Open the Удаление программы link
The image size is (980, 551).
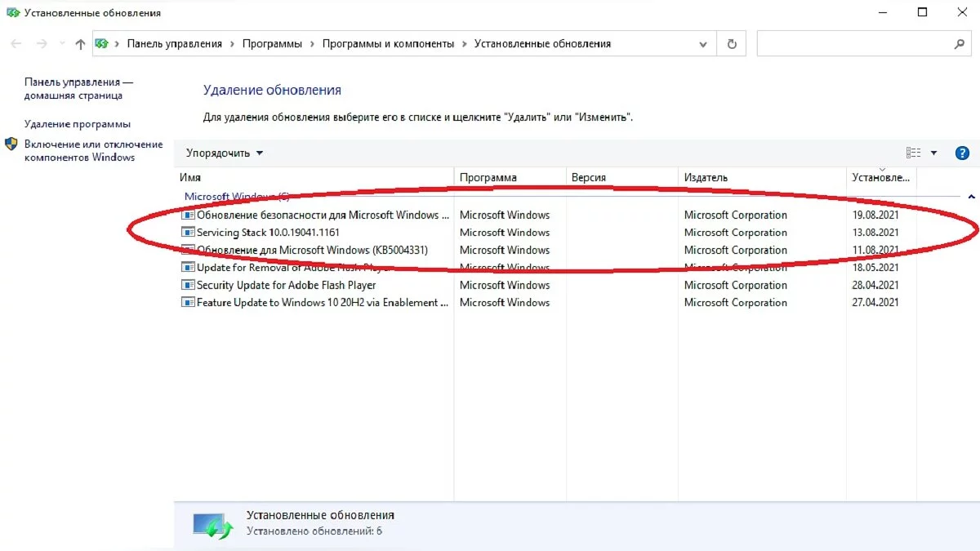tap(78, 124)
